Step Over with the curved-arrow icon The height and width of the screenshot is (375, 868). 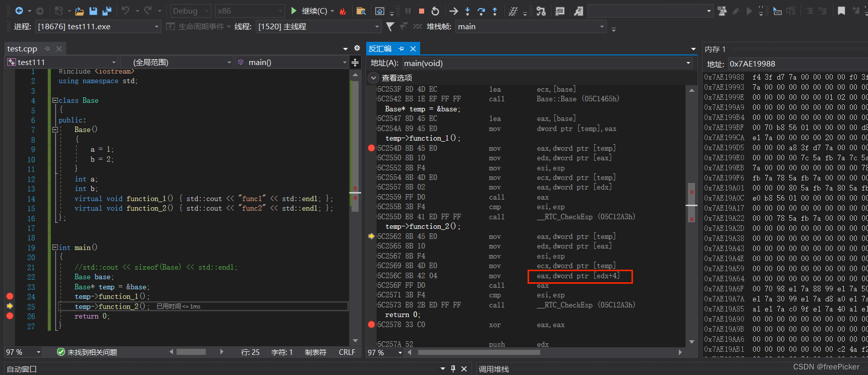481,11
